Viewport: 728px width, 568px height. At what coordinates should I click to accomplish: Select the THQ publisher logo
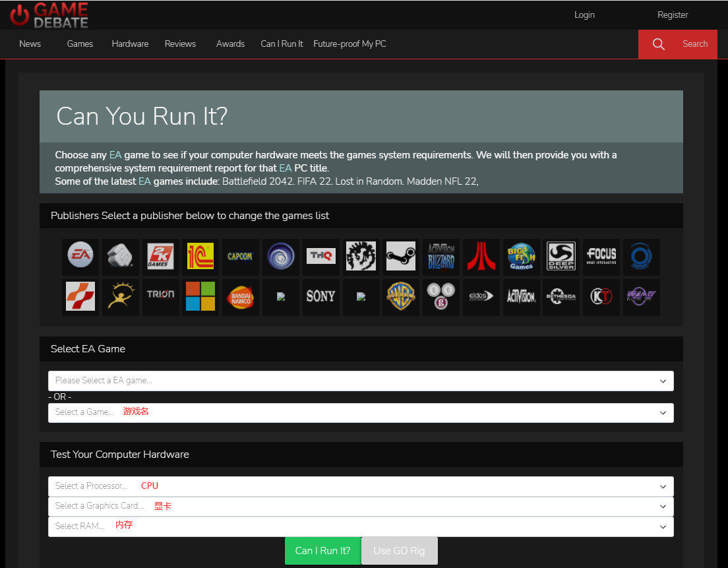[x=321, y=256]
